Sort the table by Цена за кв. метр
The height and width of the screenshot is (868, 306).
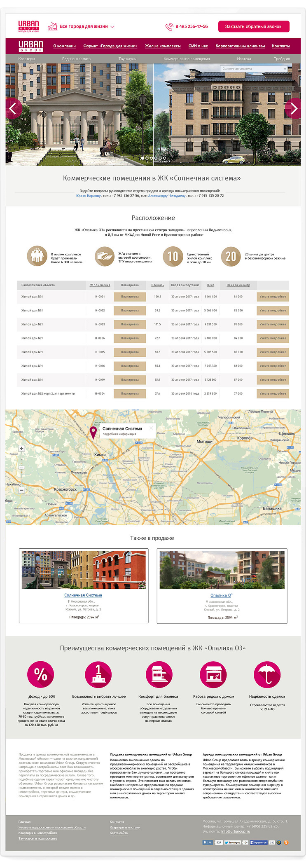tap(238, 285)
